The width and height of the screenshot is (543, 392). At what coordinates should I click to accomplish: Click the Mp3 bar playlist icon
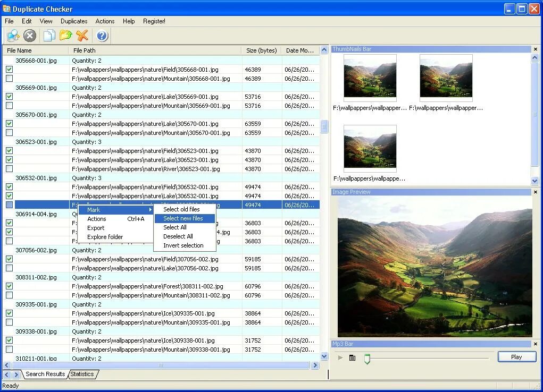(352, 357)
